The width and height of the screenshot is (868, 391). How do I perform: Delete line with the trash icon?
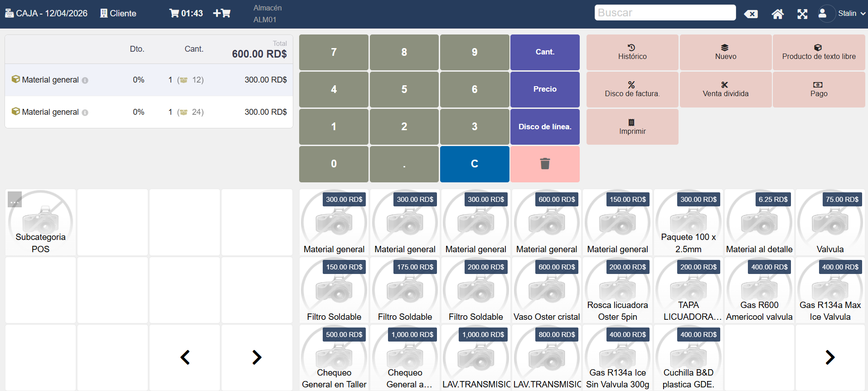pyautogui.click(x=545, y=164)
